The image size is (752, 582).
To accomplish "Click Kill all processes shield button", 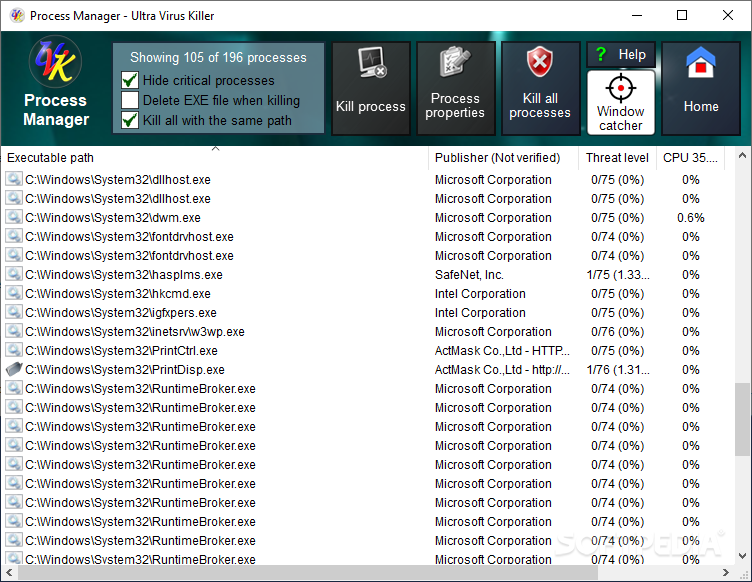I will coord(540,88).
